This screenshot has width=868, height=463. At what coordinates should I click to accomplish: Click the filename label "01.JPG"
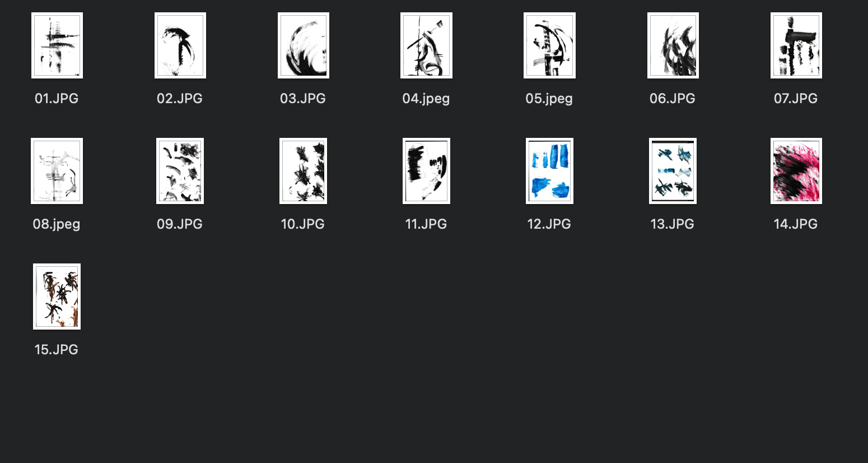57,99
